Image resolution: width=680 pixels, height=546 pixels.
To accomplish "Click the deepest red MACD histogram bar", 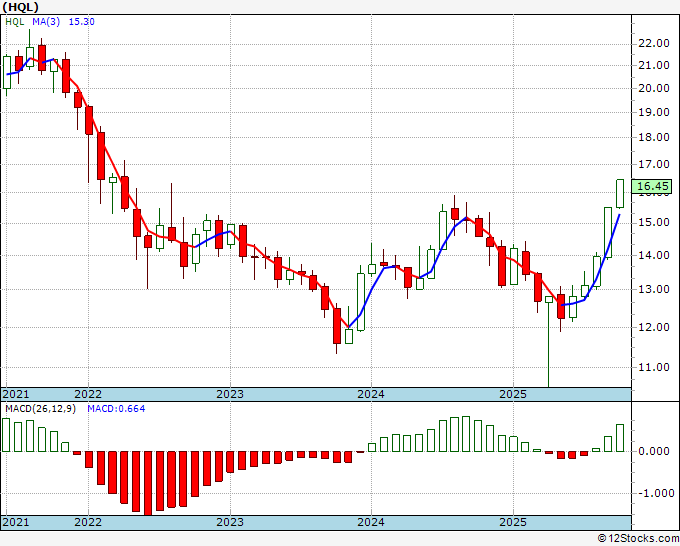I will coord(148,483).
